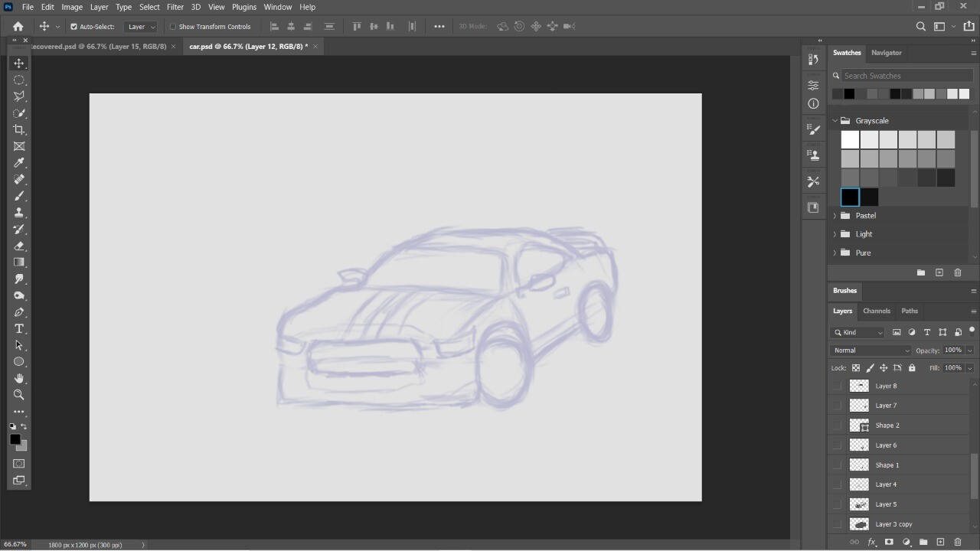
Task: Open the Brushes panel
Action: pos(844,290)
